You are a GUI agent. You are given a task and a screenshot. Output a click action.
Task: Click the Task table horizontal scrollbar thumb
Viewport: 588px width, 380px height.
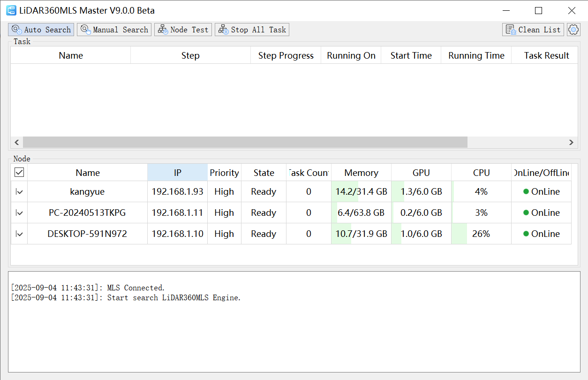(245, 142)
